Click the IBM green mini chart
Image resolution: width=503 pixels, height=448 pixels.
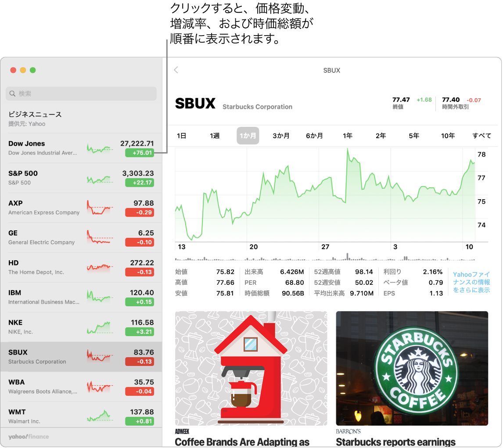(x=100, y=297)
